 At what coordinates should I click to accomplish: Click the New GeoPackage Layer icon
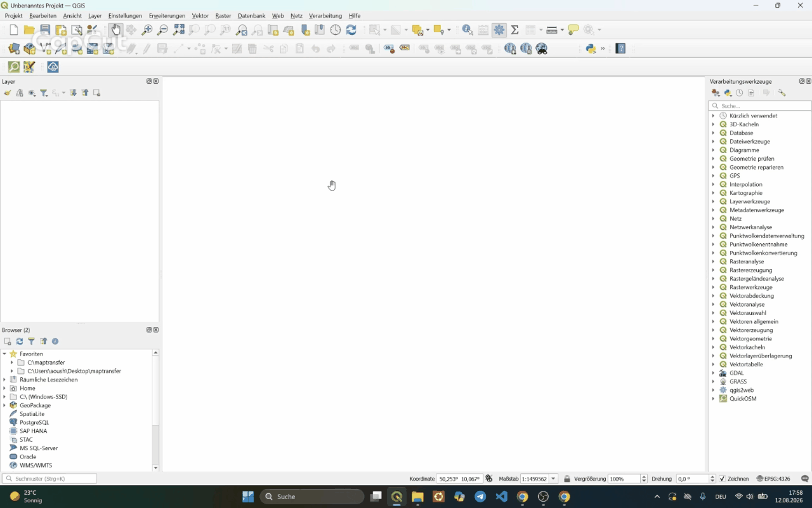pyautogui.click(x=29, y=48)
